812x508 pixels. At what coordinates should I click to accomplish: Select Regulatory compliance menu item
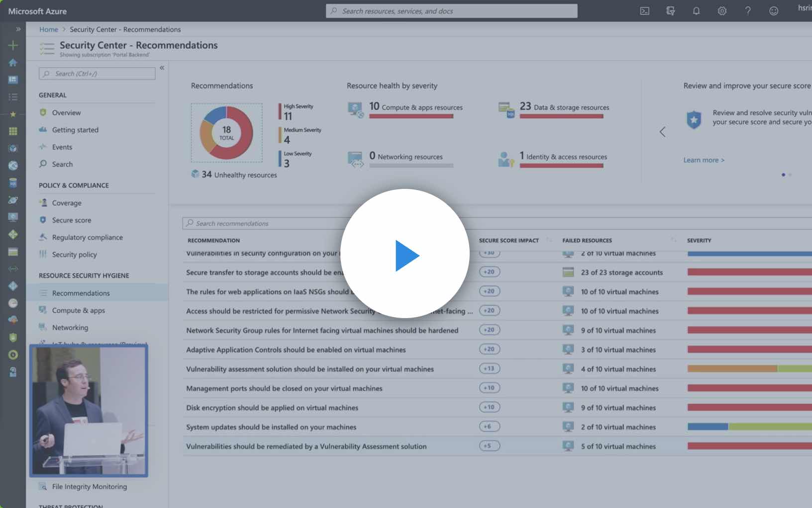(x=87, y=238)
